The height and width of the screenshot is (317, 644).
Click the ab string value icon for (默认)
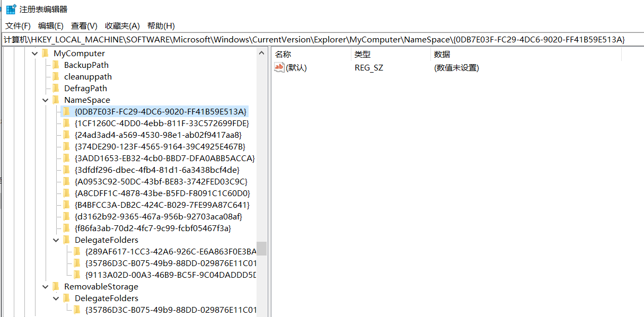[279, 67]
